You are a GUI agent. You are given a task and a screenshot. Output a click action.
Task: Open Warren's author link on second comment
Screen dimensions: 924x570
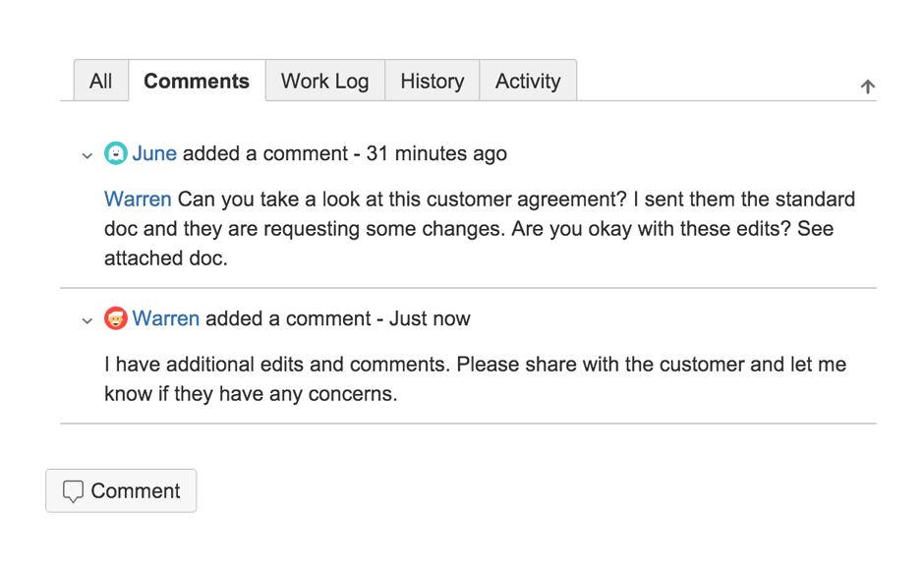point(166,318)
